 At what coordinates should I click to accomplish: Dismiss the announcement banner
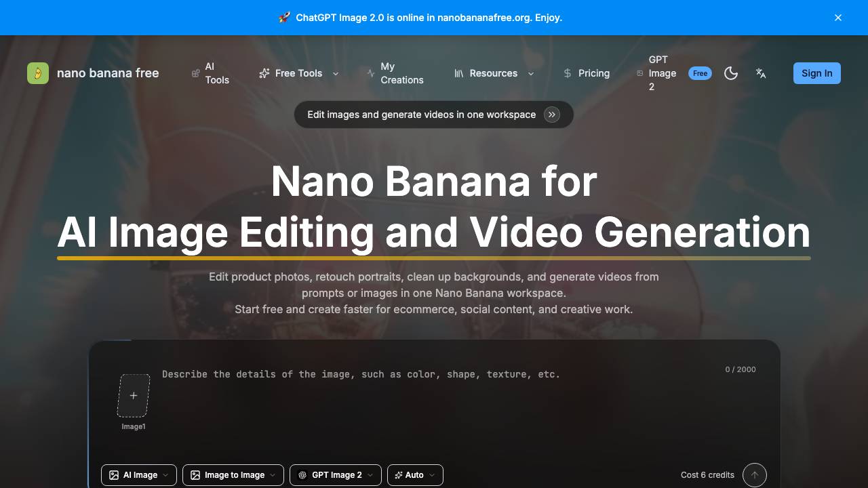point(838,18)
